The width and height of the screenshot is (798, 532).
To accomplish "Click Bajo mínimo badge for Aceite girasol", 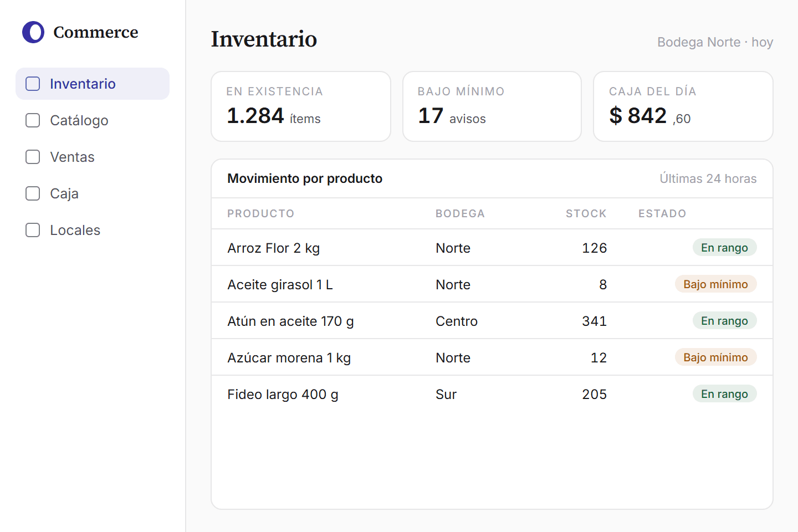I will tap(715, 284).
